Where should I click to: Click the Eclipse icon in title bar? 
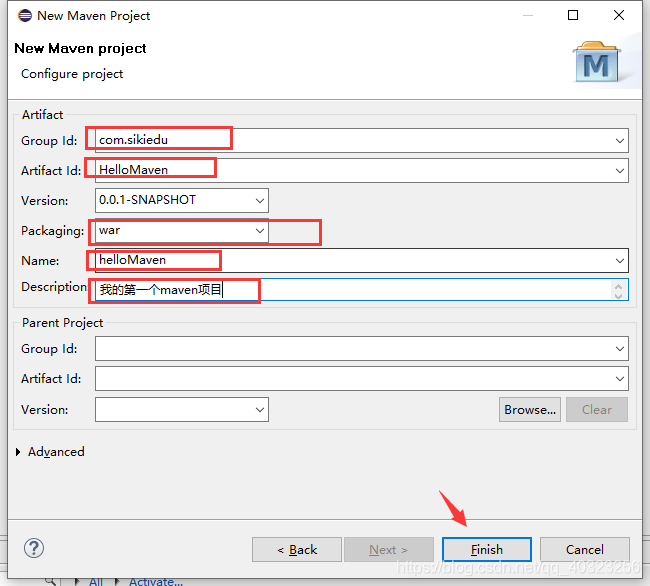tap(21, 15)
